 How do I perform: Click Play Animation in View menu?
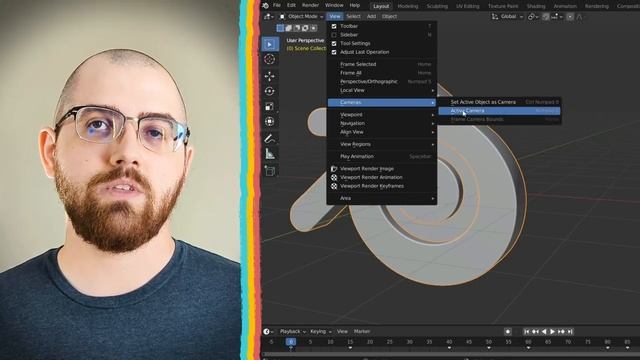click(382, 156)
